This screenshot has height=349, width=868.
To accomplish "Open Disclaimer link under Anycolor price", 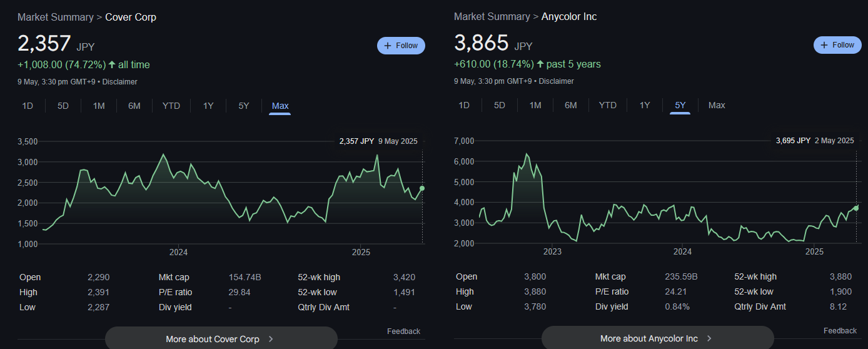I will pos(556,81).
